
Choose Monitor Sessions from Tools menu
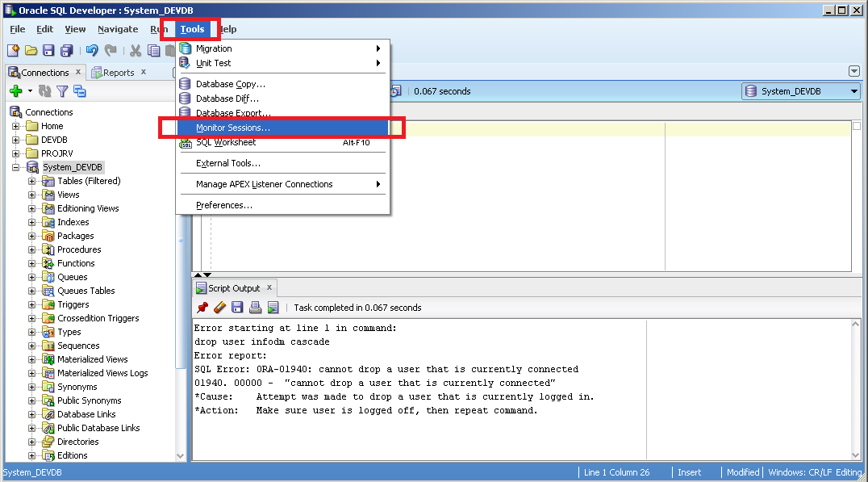(x=283, y=128)
